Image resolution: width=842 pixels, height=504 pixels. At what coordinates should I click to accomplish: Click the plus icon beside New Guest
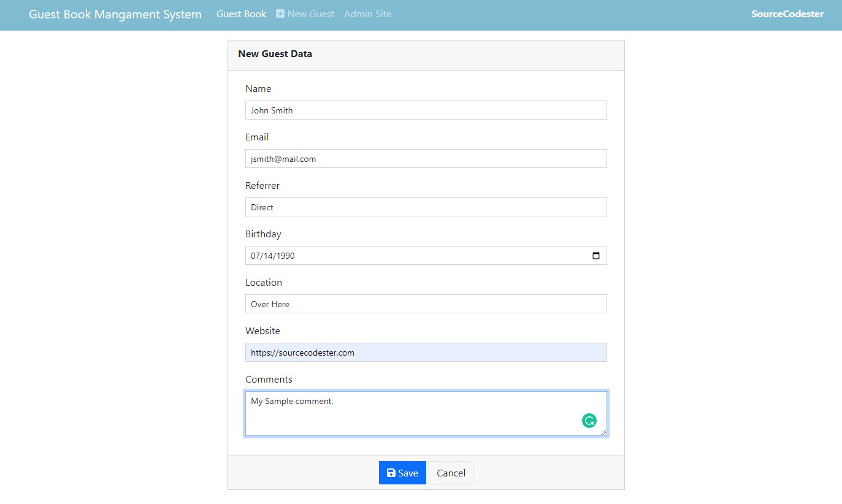click(x=280, y=13)
